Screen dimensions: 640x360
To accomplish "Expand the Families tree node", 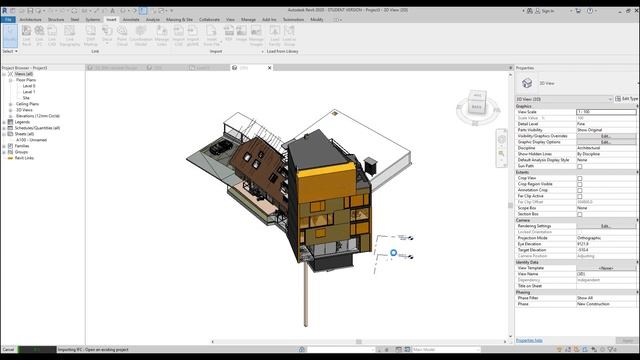I will [4, 146].
